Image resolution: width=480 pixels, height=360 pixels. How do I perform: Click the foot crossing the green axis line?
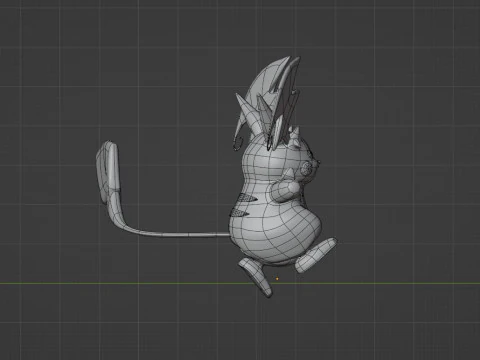point(256,277)
